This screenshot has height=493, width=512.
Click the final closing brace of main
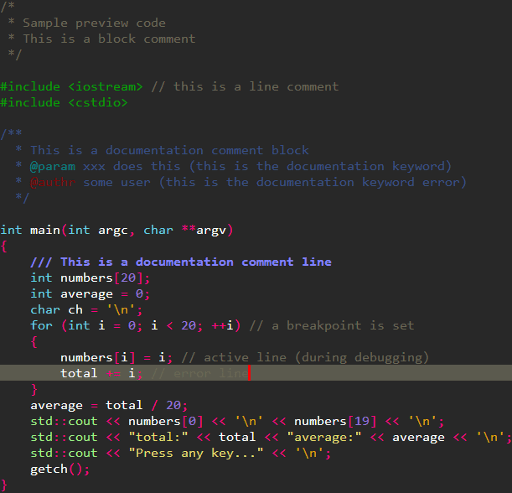click(4, 485)
